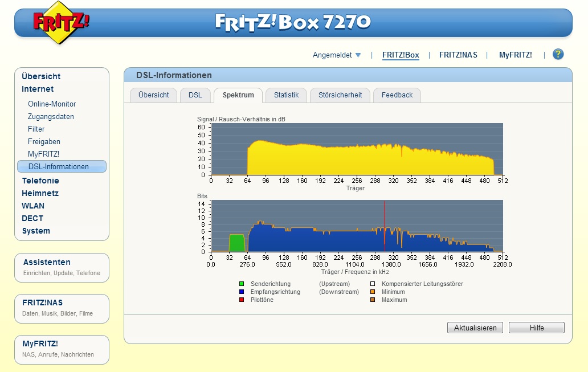Viewport: 588px width, 372px height.
Task: Open the Internet sidebar section
Action: (38, 89)
